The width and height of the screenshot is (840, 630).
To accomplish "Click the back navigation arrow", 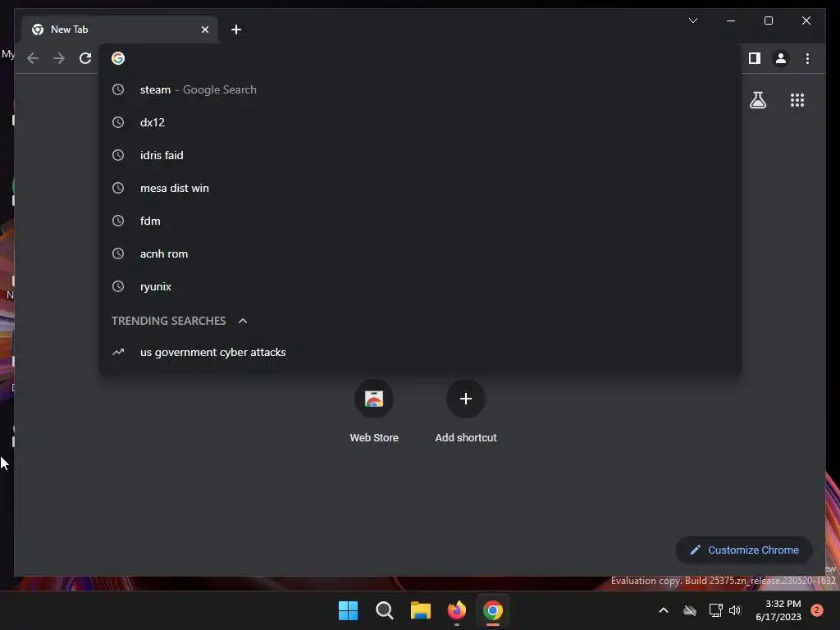I will [x=33, y=58].
